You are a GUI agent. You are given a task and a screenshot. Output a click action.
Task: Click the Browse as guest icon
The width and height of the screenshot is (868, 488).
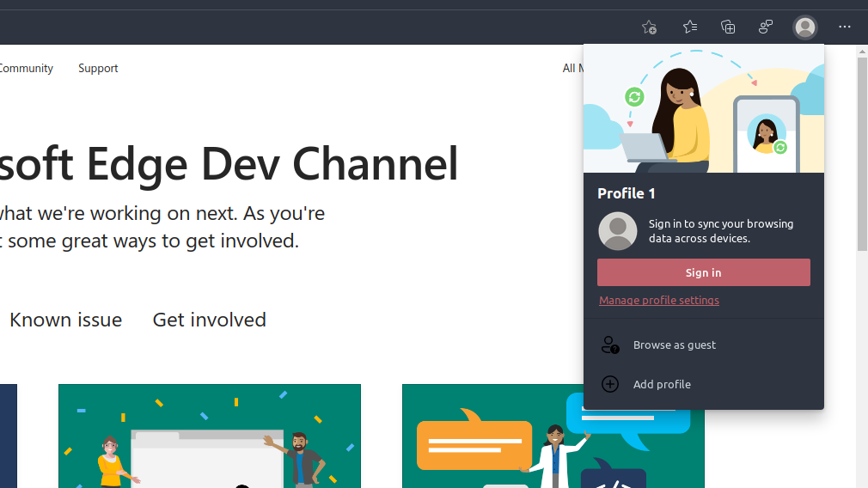click(x=610, y=345)
